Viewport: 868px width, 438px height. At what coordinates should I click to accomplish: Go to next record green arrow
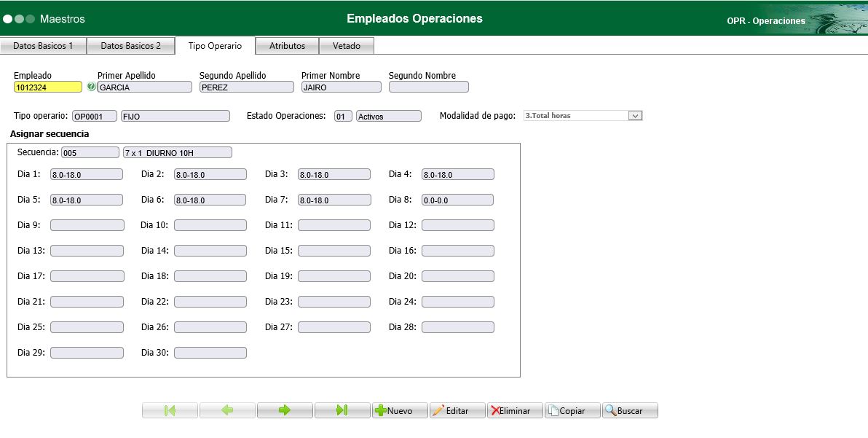tap(285, 410)
